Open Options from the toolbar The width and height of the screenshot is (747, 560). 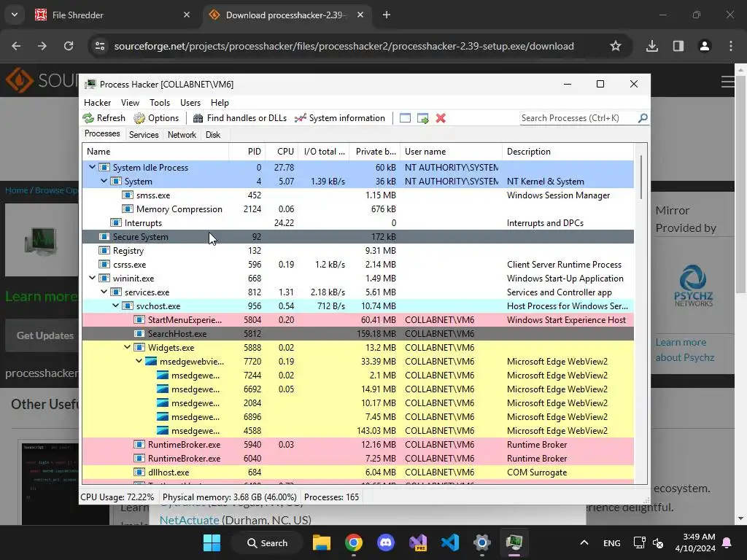tap(156, 118)
